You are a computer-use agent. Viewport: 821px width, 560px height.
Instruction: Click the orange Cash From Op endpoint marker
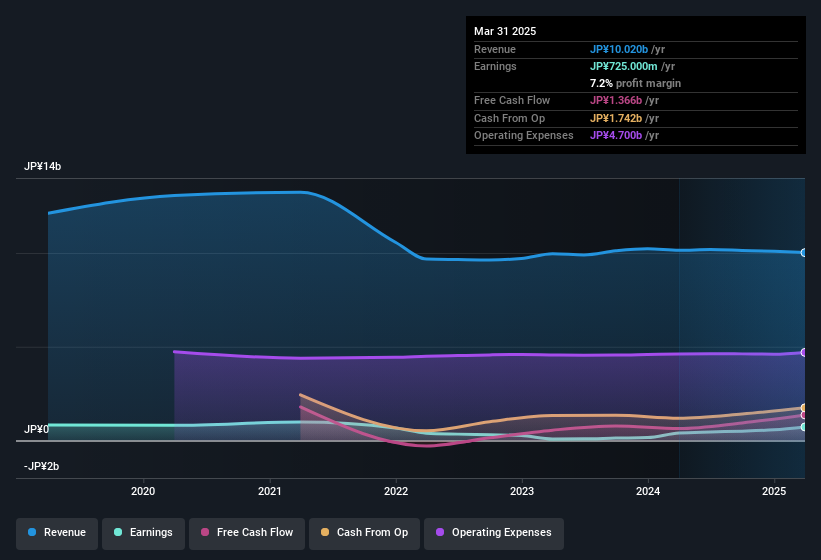point(804,408)
